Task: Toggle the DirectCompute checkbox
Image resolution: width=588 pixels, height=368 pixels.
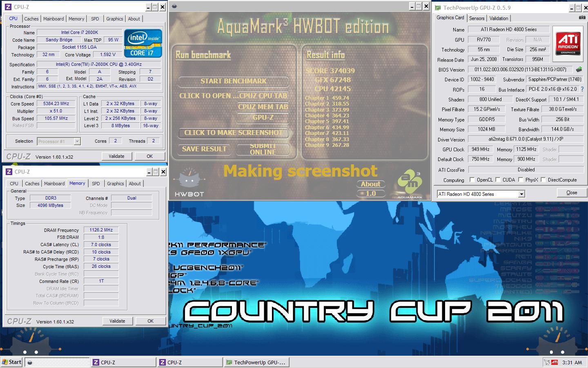Action: [543, 180]
